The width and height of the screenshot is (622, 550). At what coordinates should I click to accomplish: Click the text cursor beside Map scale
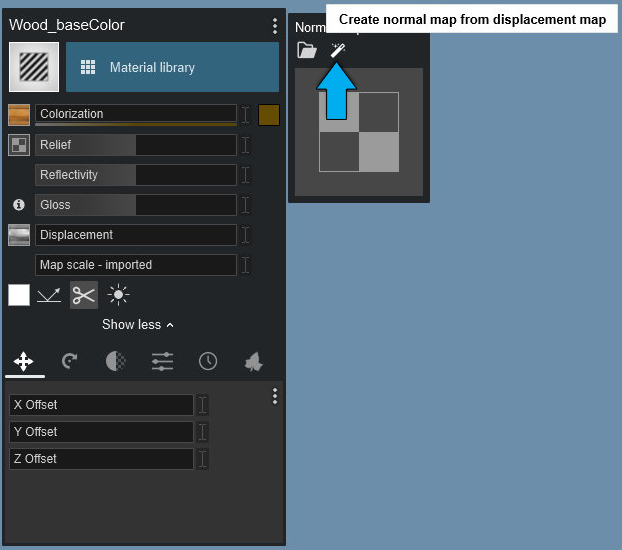[x=246, y=265]
